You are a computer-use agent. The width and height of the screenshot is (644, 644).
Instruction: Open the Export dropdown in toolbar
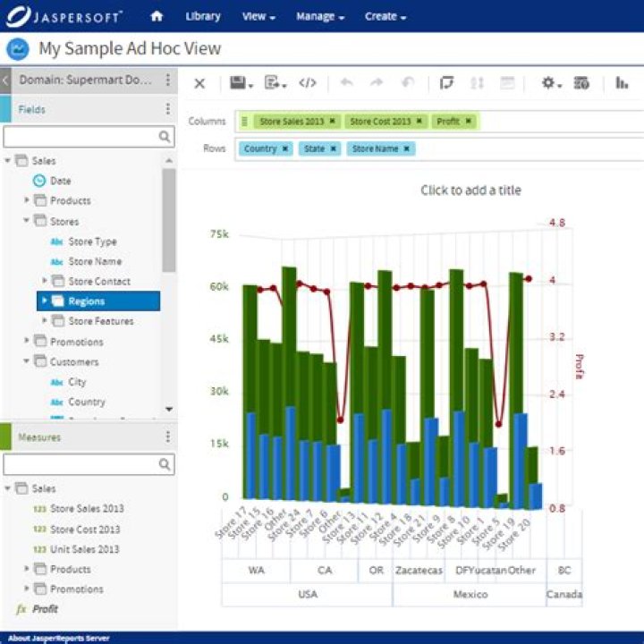click(275, 83)
